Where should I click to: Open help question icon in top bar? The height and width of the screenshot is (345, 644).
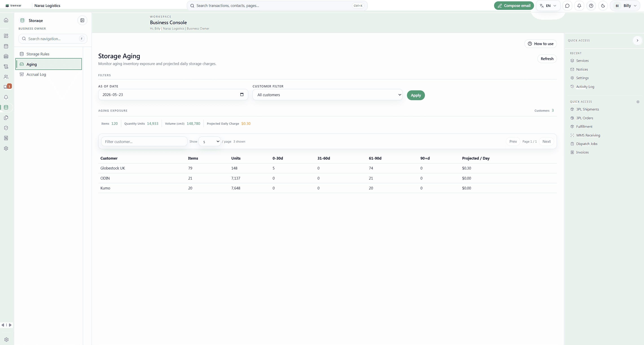tap(591, 6)
